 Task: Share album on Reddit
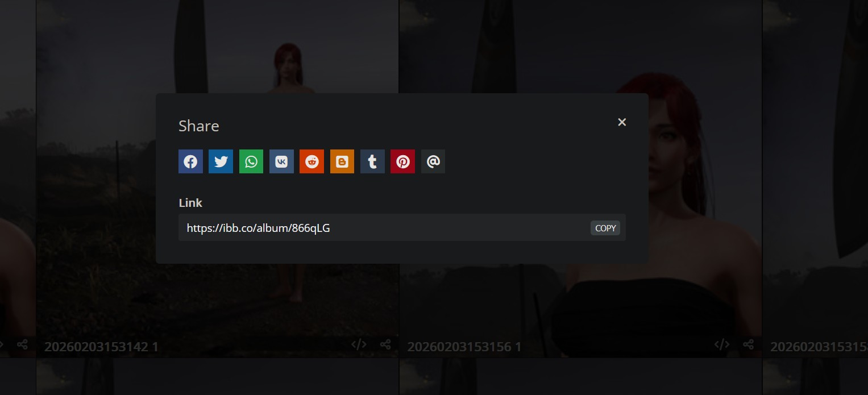312,161
